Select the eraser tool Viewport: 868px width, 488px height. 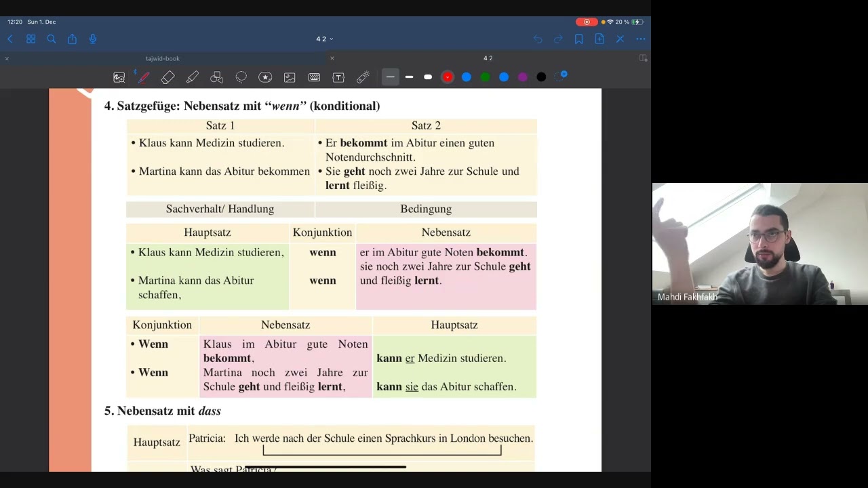168,77
